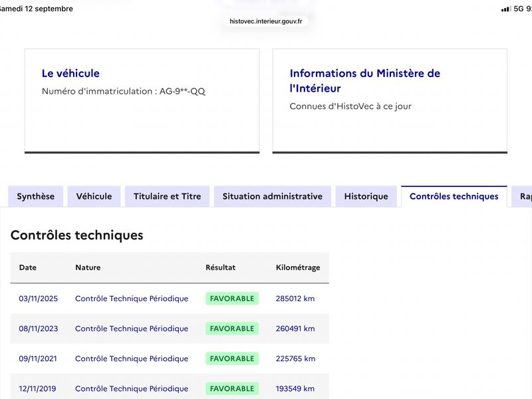Screen dimensions: 532x399
Task: Click the 03/11/2025 inspection date
Action: [x=39, y=299]
